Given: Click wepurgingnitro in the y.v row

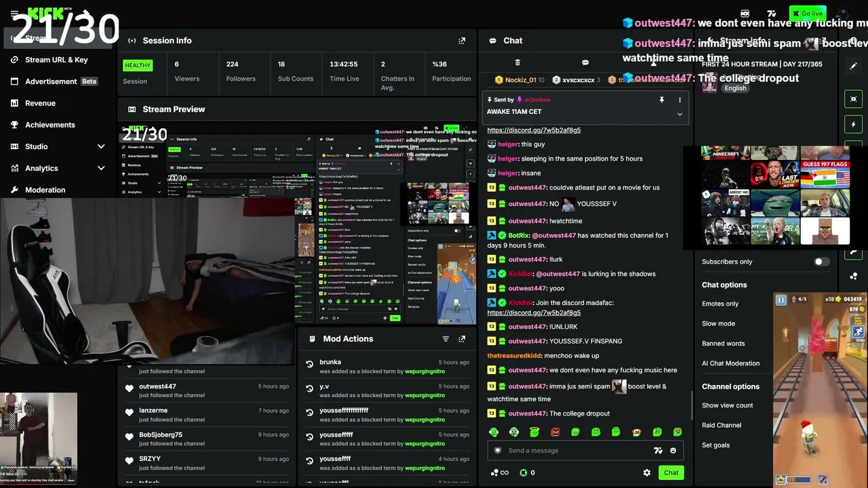Looking at the screenshot, I should pyautogui.click(x=425, y=395).
